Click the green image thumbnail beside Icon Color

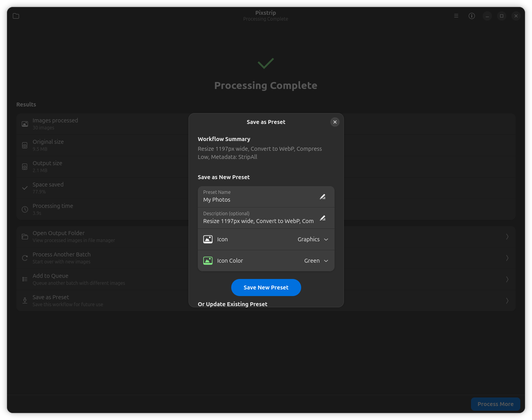coord(208,261)
